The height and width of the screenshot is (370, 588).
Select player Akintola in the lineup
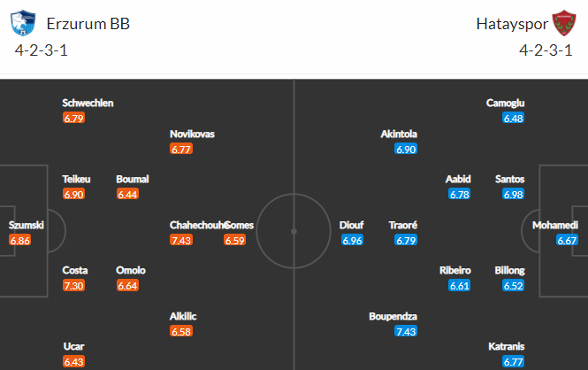(399, 135)
